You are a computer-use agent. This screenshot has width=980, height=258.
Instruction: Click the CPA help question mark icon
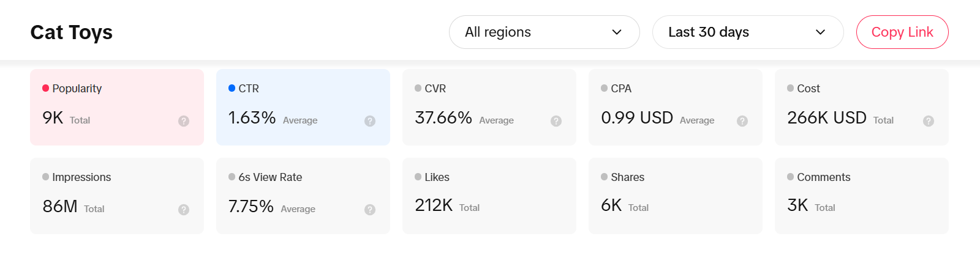pos(742,121)
